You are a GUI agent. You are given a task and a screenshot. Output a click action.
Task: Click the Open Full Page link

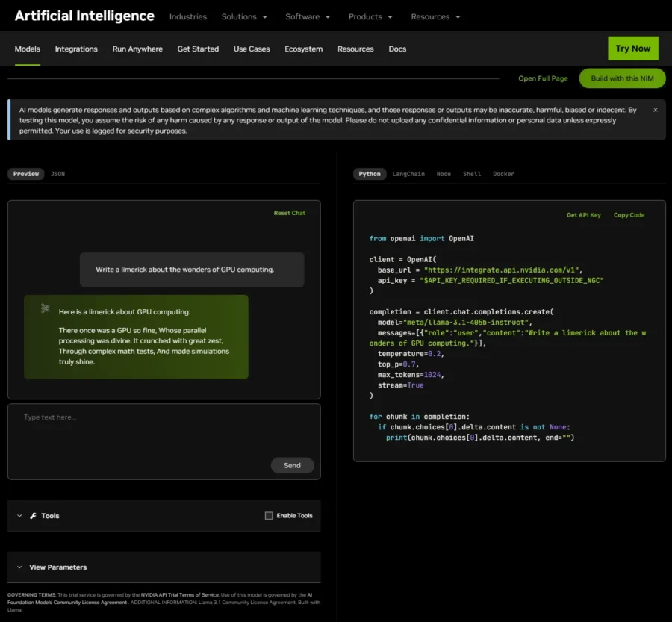(x=543, y=78)
